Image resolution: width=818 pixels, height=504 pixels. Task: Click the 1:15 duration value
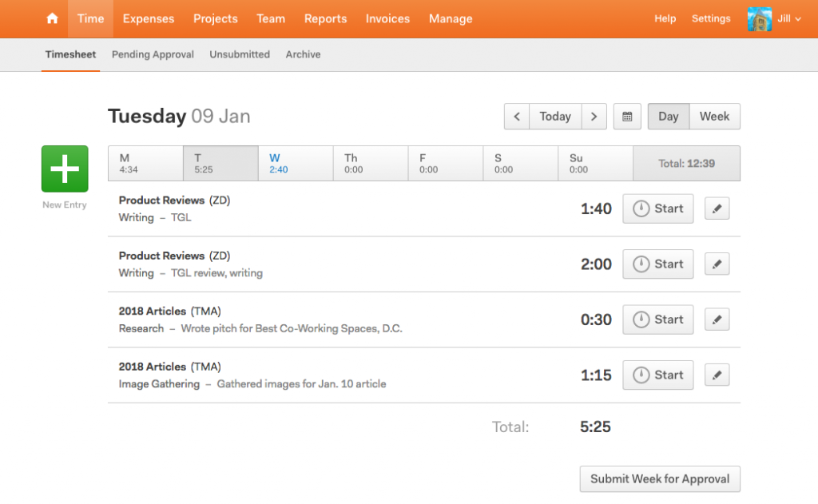596,375
